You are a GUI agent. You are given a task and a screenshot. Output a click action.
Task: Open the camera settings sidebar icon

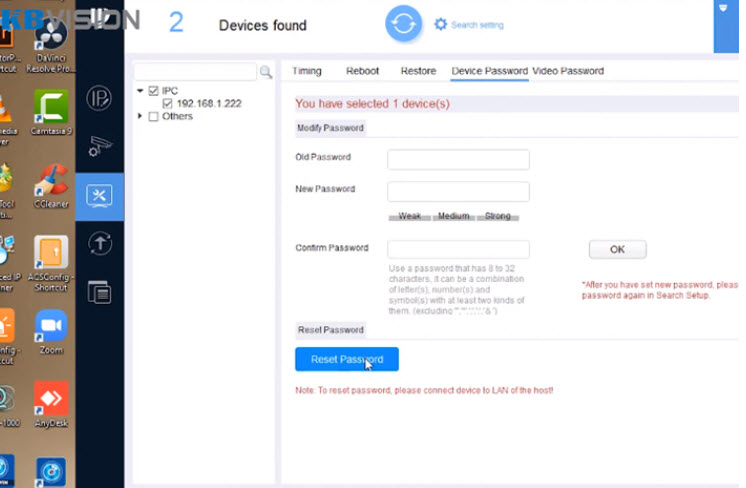100,146
